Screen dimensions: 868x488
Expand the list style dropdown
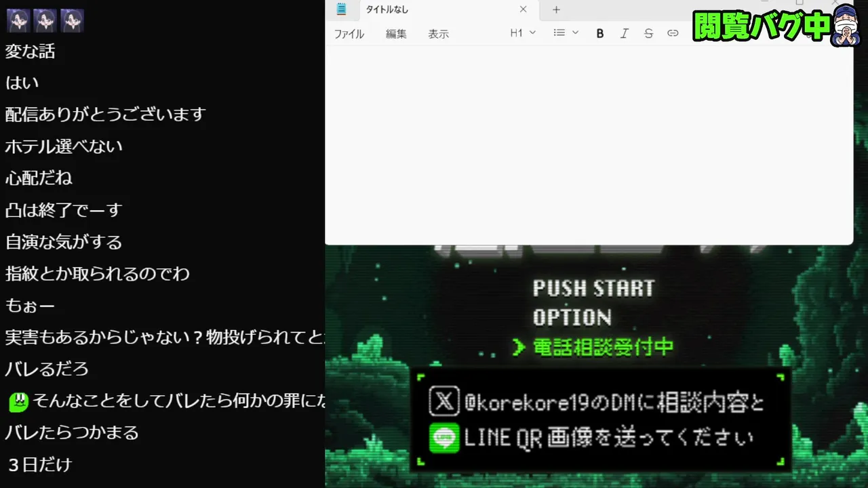(566, 33)
